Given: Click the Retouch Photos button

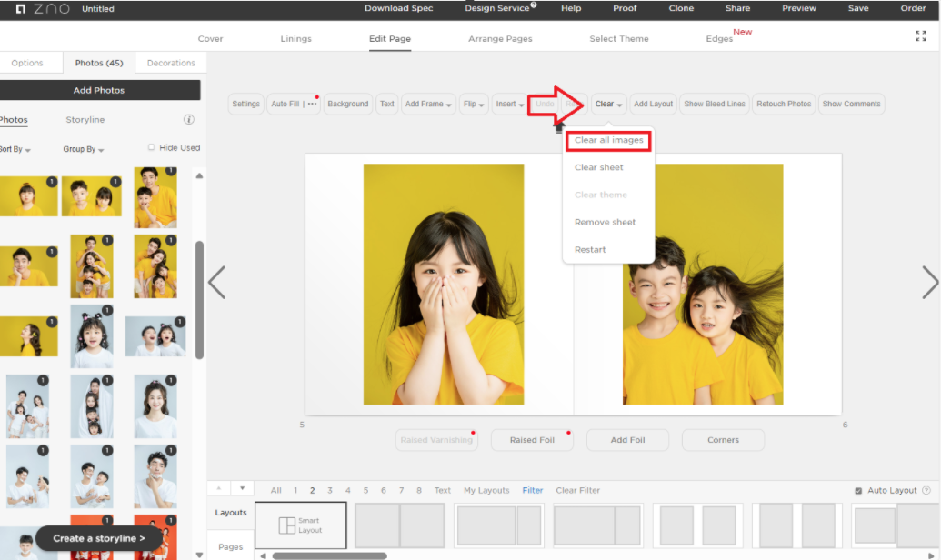Looking at the screenshot, I should point(783,104).
